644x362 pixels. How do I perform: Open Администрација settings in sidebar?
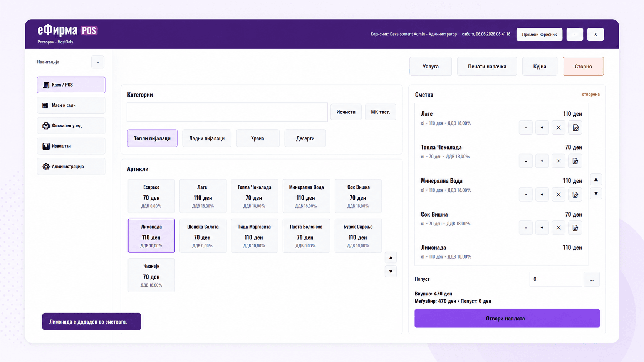click(x=71, y=166)
